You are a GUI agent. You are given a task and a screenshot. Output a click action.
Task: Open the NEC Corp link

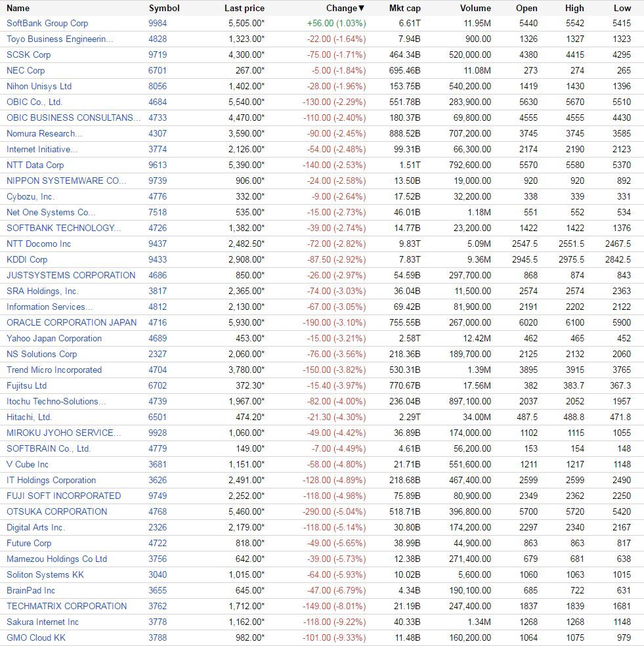(26, 70)
